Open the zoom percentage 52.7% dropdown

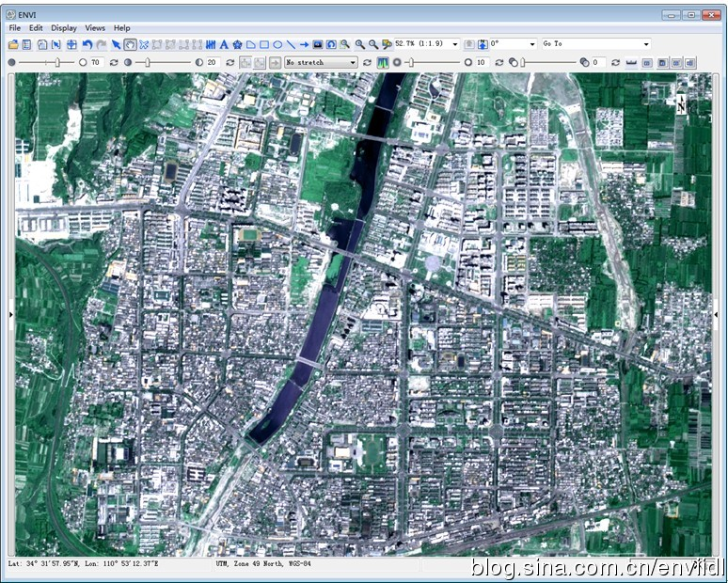tap(455, 44)
